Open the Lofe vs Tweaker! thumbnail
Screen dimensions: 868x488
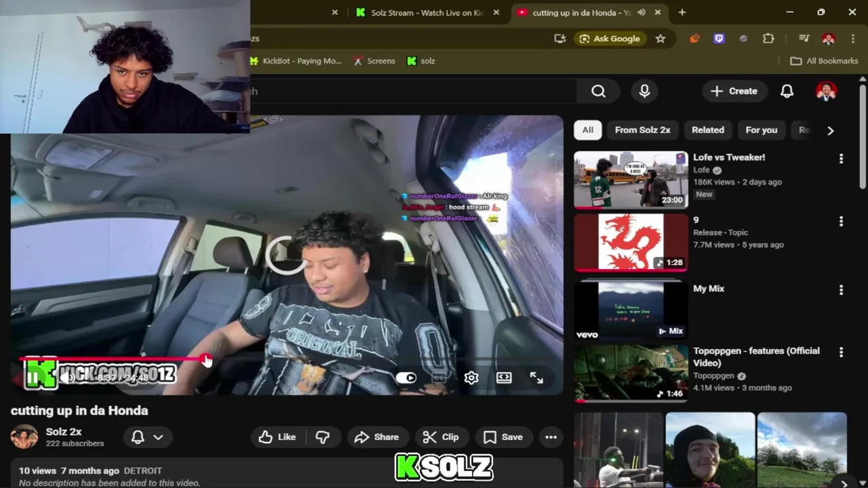(x=631, y=180)
